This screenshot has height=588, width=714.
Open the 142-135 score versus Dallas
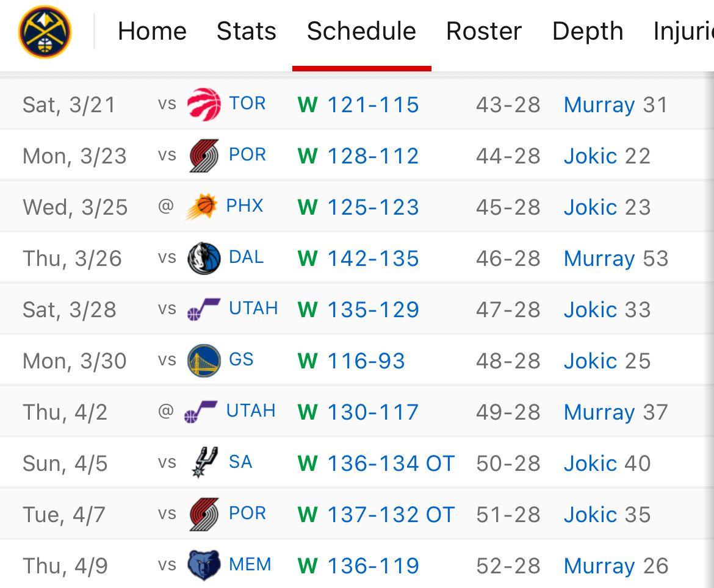373,259
